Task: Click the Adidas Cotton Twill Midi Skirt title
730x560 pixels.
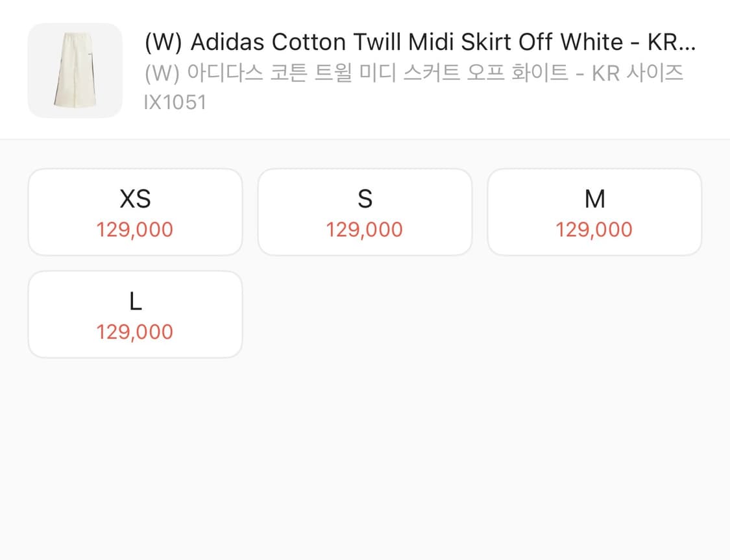Action: pyautogui.click(x=420, y=42)
